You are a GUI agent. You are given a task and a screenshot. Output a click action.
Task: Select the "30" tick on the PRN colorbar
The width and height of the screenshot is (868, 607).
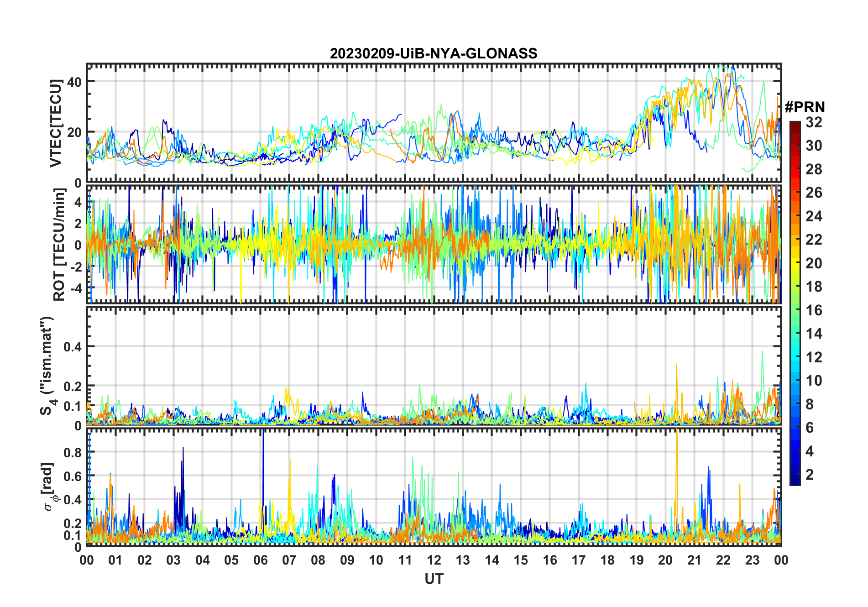coord(814,146)
